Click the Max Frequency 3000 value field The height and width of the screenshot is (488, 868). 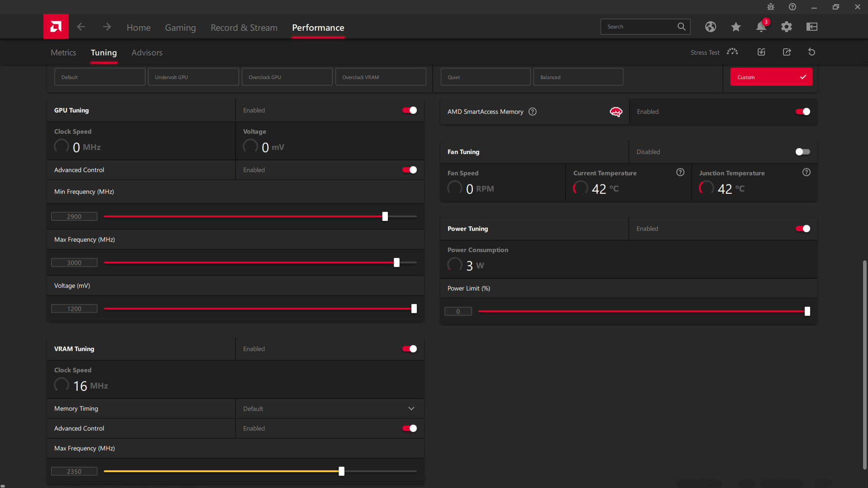tap(74, 263)
